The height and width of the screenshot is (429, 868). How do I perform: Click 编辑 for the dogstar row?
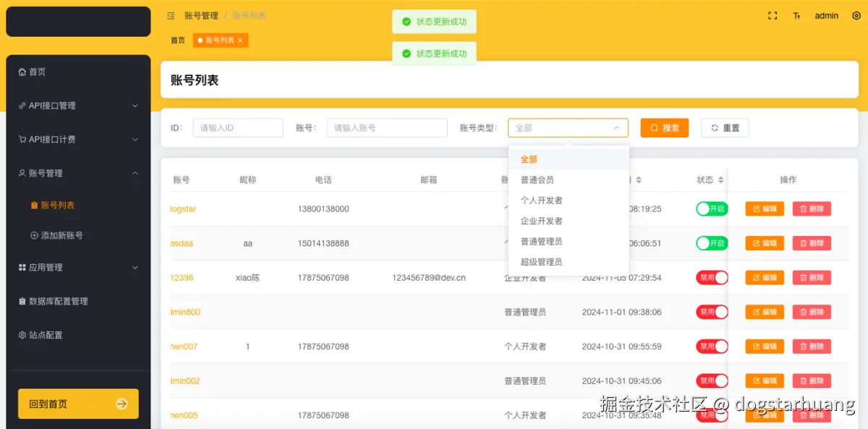(x=765, y=209)
